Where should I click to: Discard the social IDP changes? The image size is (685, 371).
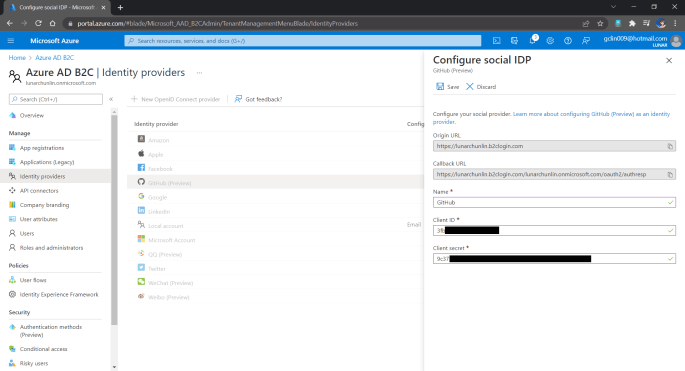point(481,87)
